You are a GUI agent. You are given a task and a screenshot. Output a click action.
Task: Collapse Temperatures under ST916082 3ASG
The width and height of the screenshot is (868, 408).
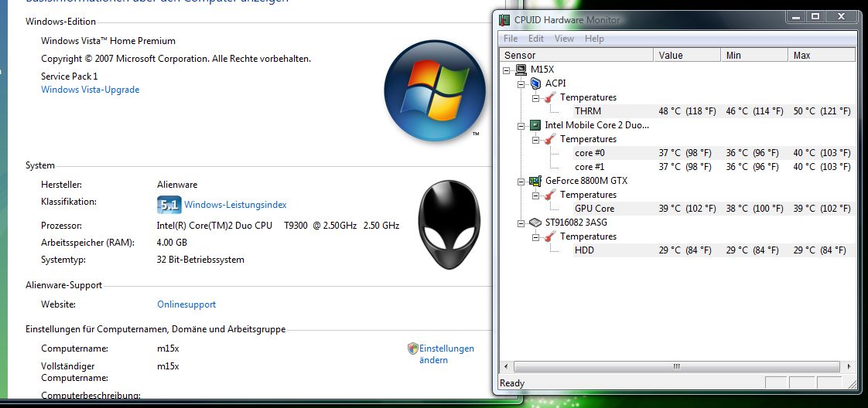[x=535, y=237]
